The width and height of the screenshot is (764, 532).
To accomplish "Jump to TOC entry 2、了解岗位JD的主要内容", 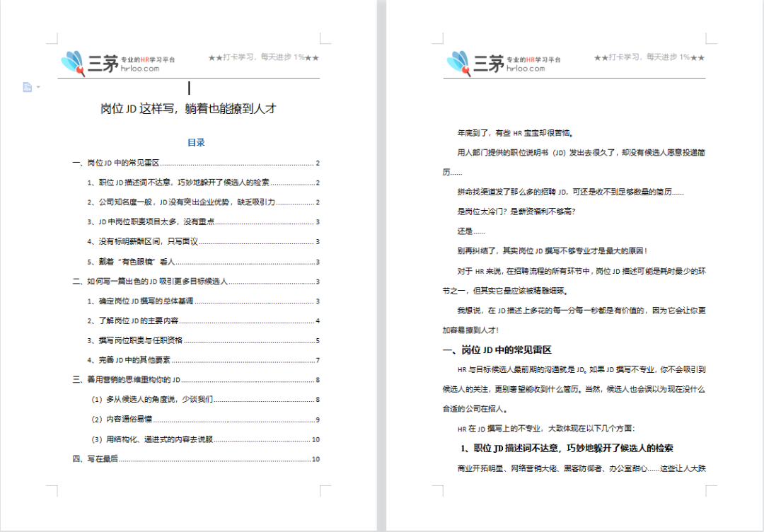I will click(x=203, y=320).
